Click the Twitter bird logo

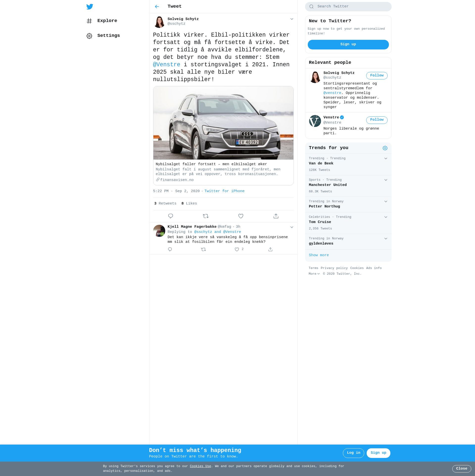(x=90, y=7)
